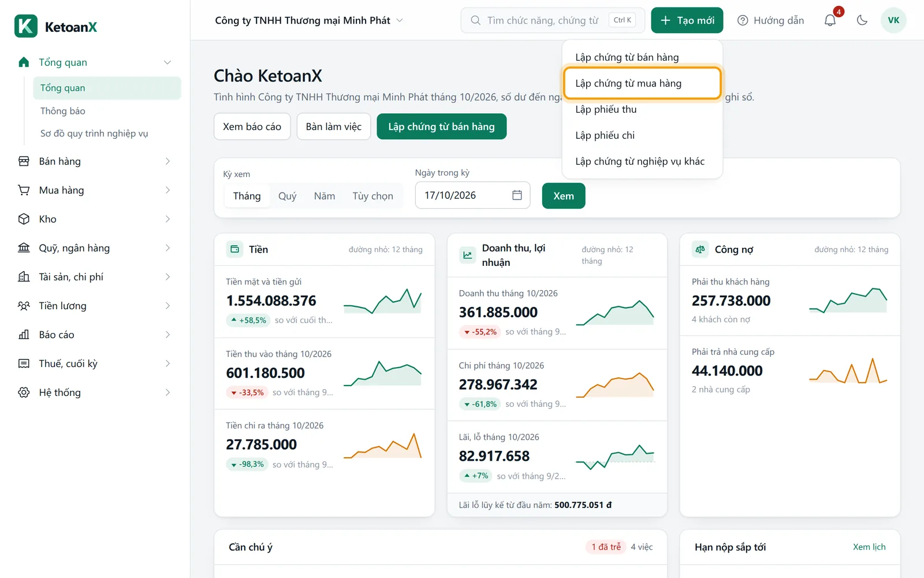Viewport: 924px width, 578px height.
Task: Toggle dark mode with moon icon
Action: (862, 20)
